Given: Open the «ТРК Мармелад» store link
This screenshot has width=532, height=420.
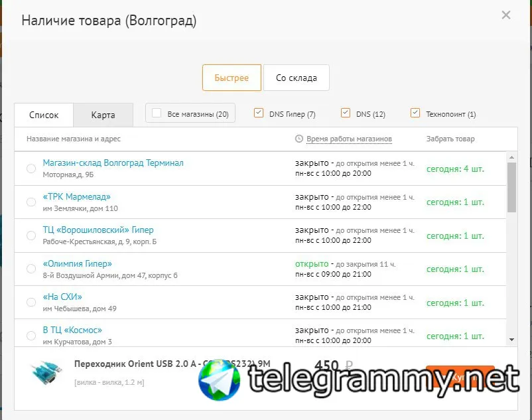Looking at the screenshot, I should point(77,196).
